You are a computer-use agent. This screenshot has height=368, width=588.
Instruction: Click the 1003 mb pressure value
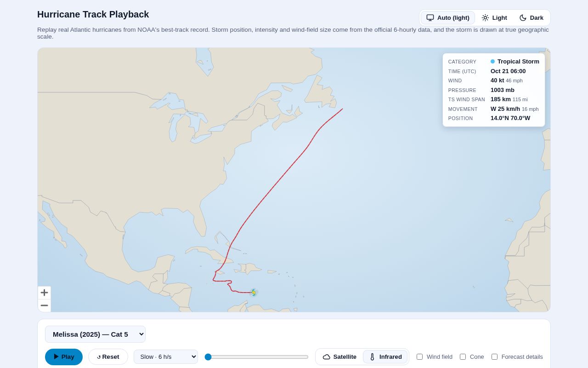[503, 90]
